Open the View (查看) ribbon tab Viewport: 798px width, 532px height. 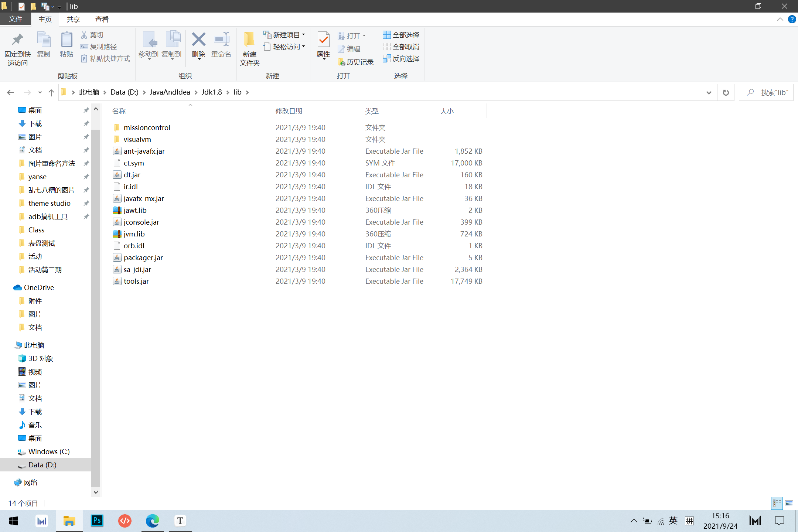(x=102, y=19)
